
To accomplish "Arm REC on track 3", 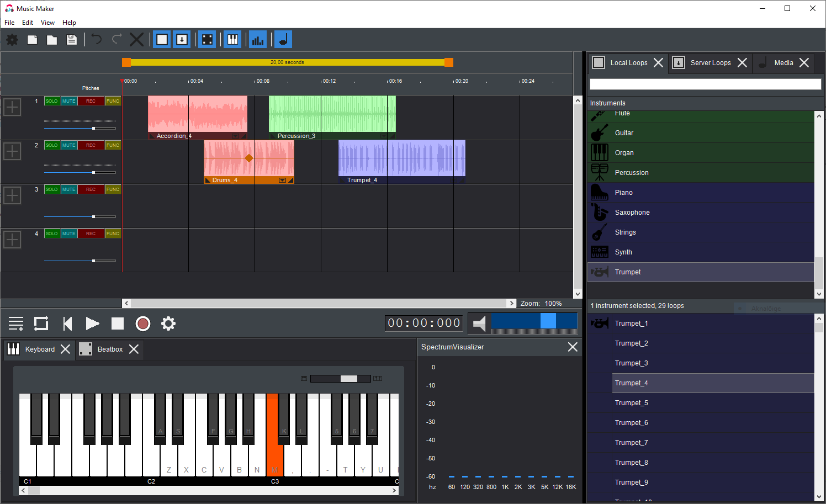I will 91,189.
